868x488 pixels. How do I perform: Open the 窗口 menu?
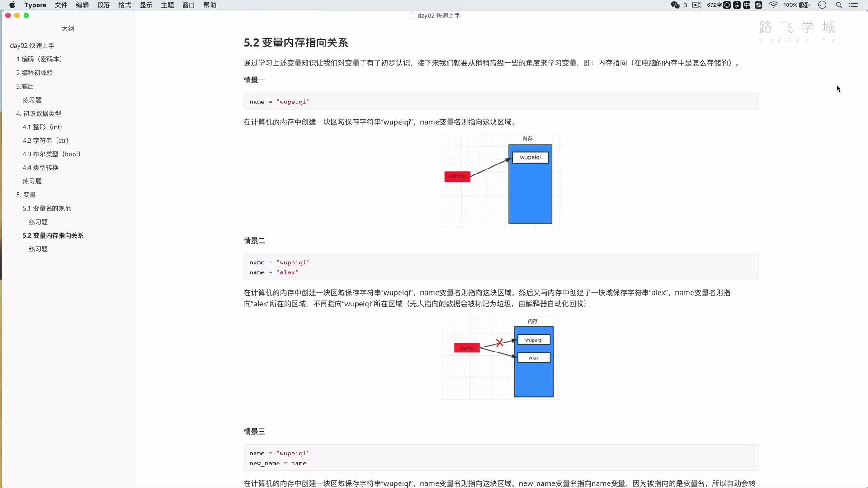(x=189, y=5)
